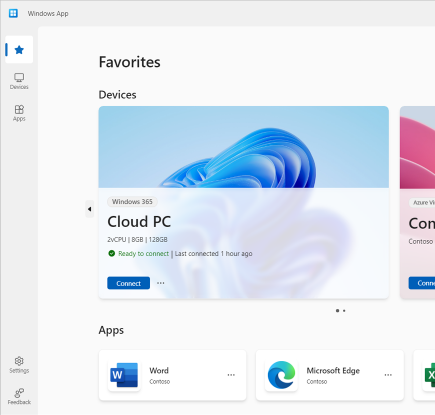
Task: Launch the Microsoft Edge app icon
Action: pyautogui.click(x=281, y=375)
